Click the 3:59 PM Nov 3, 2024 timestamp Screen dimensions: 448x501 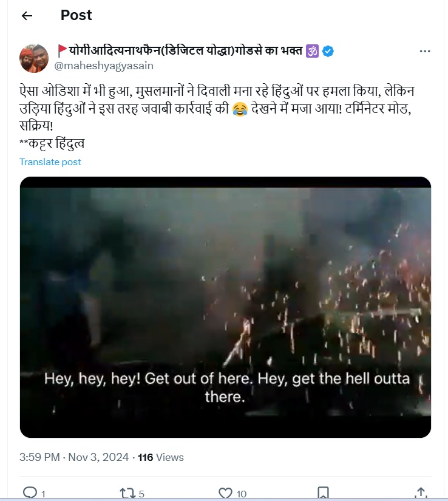click(x=75, y=457)
